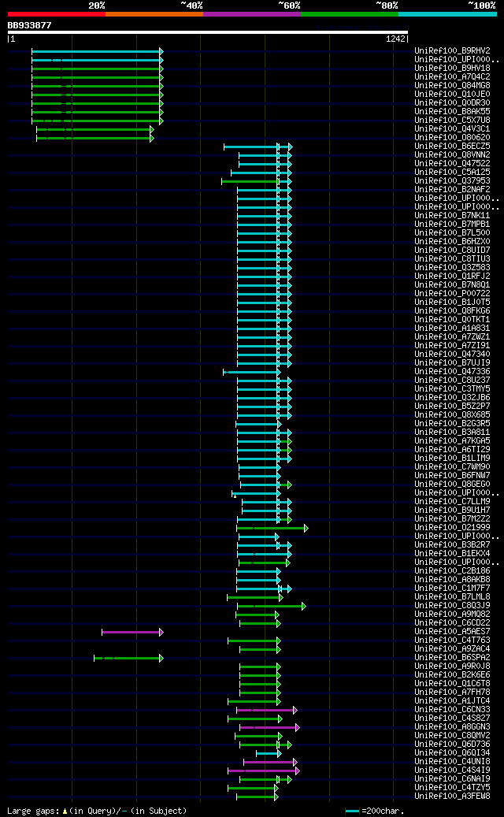Open hit label UniRef100_Q0DR30
The height and width of the screenshot is (817, 504).
click(x=452, y=102)
